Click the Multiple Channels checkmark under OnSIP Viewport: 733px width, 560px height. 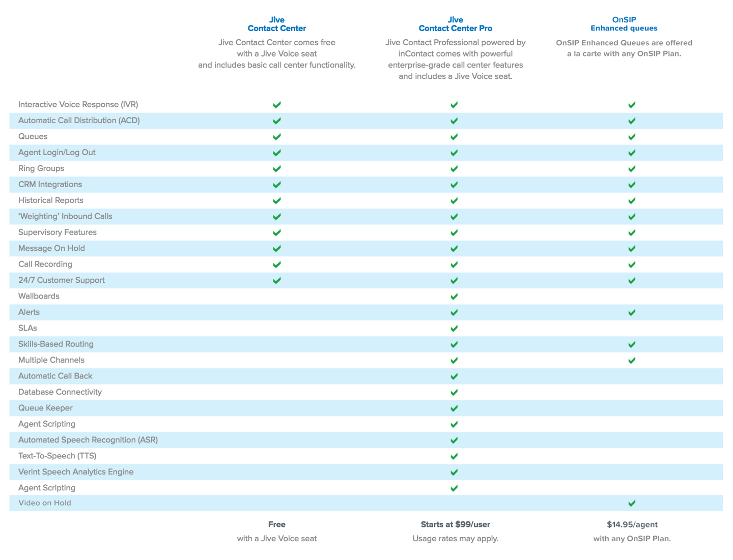tap(632, 360)
